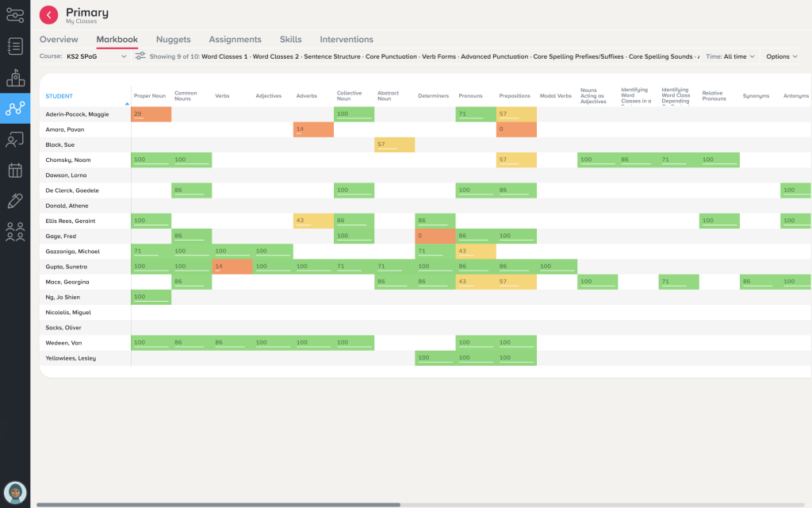Switch to the Overview tab
The height and width of the screenshot is (508, 812).
59,40
